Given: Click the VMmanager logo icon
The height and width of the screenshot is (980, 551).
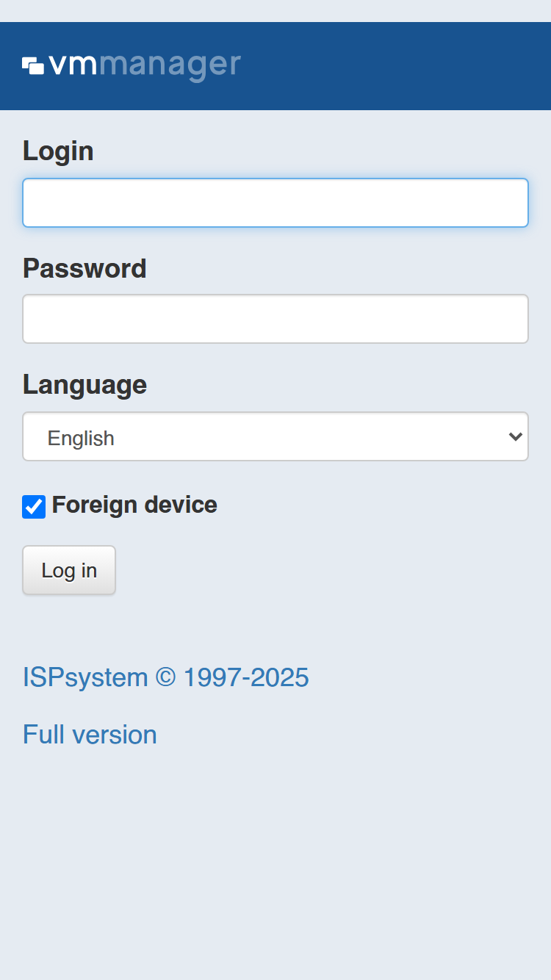Looking at the screenshot, I should click(x=33, y=65).
